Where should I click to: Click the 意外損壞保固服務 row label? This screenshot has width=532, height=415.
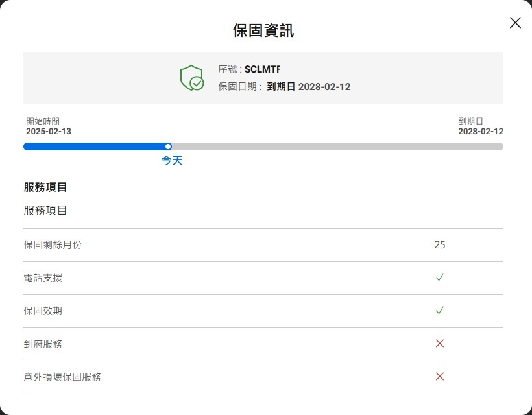pos(62,377)
